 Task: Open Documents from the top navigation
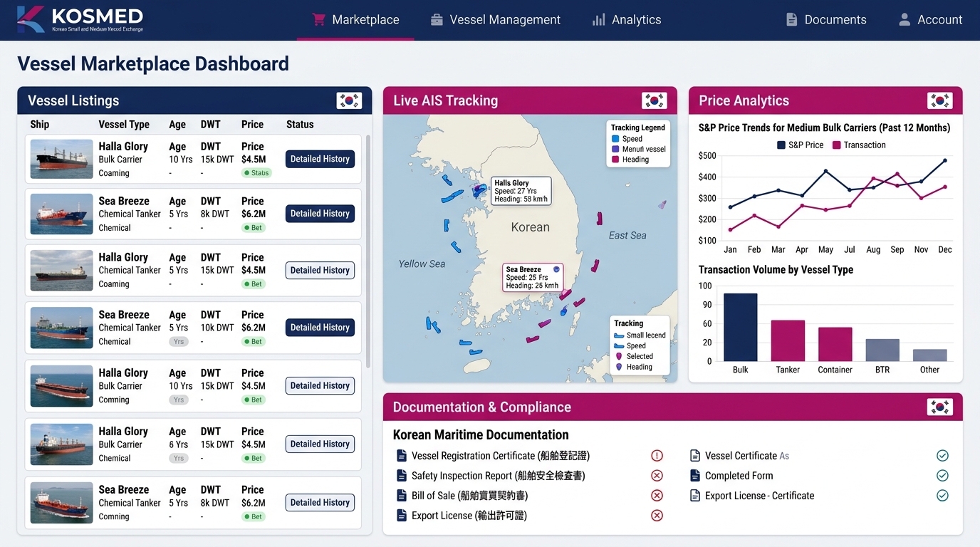click(x=826, y=20)
